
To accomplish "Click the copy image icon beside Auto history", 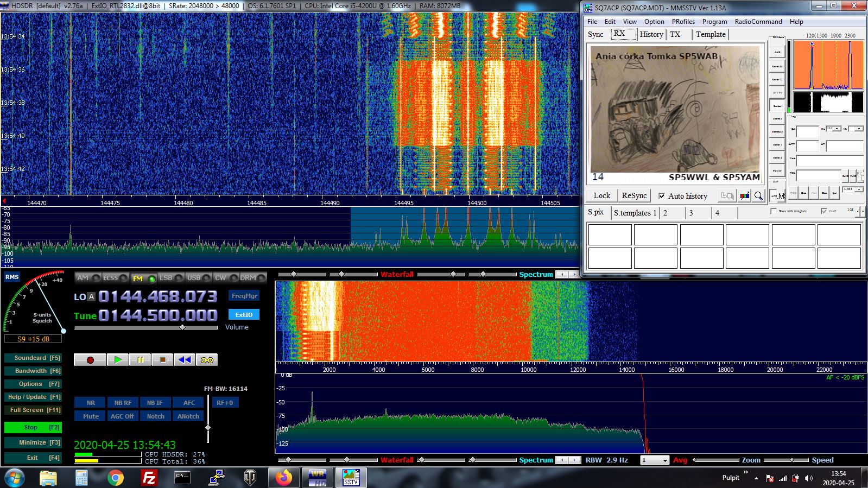I will (727, 196).
